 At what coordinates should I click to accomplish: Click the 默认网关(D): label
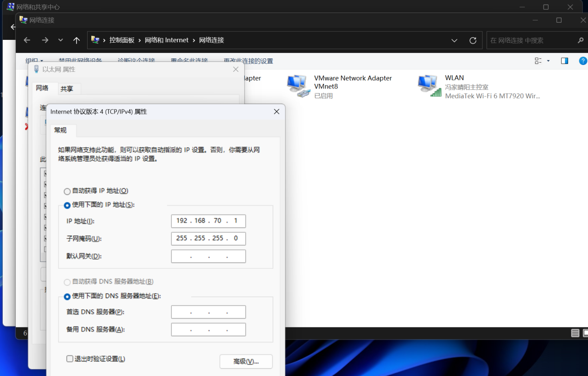point(84,256)
